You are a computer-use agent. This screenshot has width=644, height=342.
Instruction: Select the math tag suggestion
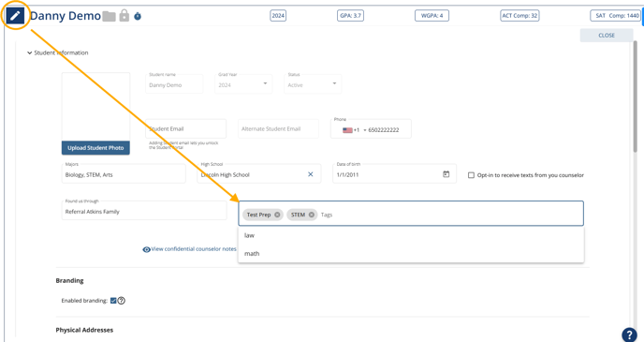click(x=411, y=253)
